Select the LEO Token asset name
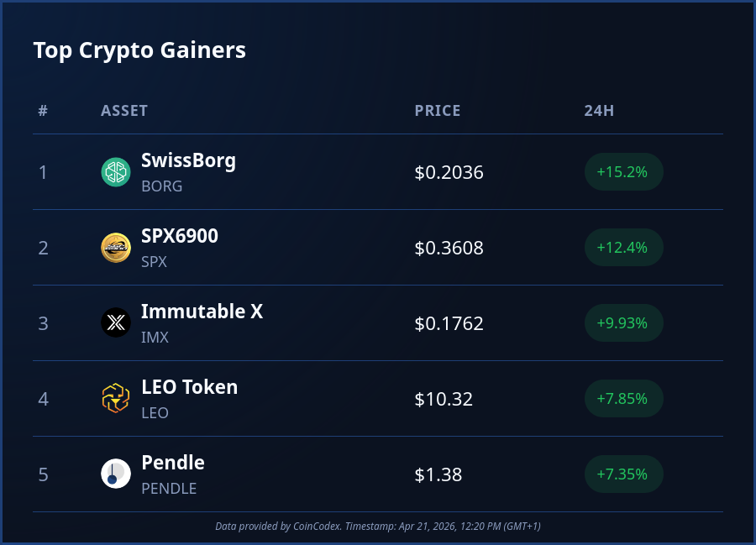Image resolution: width=756 pixels, height=545 pixels. point(189,387)
